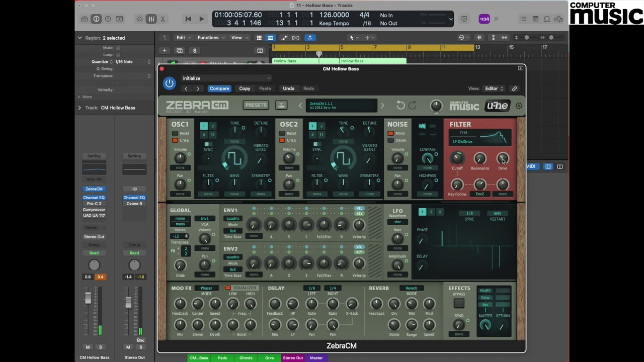
Task: Toggle waveform zoom icon in Tracks
Action: [x=479, y=38]
